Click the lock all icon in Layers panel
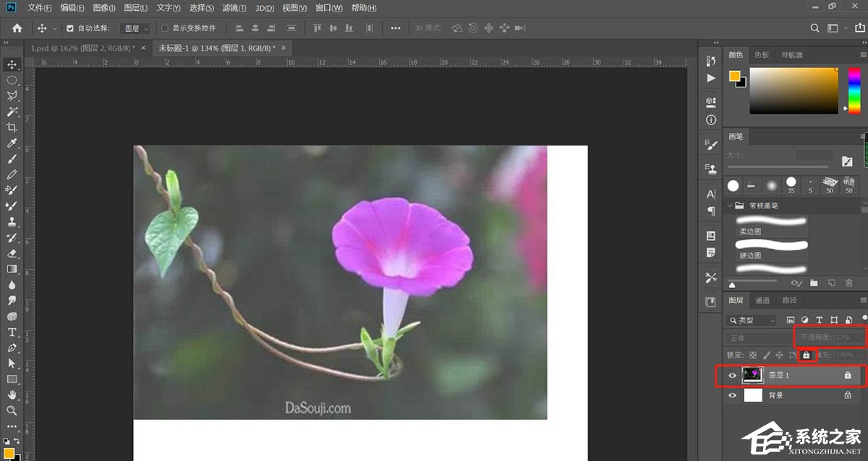 tap(806, 355)
